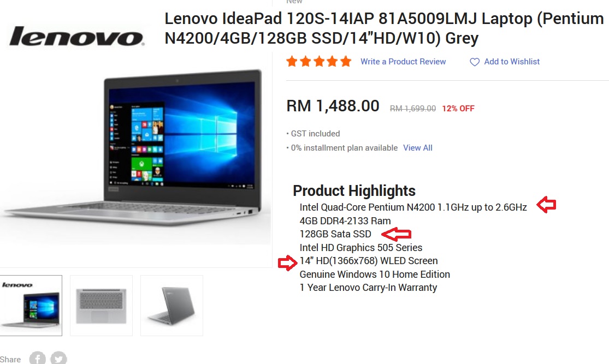Click the Facebook share icon
The height and width of the screenshot is (364, 609).
pos(37,358)
